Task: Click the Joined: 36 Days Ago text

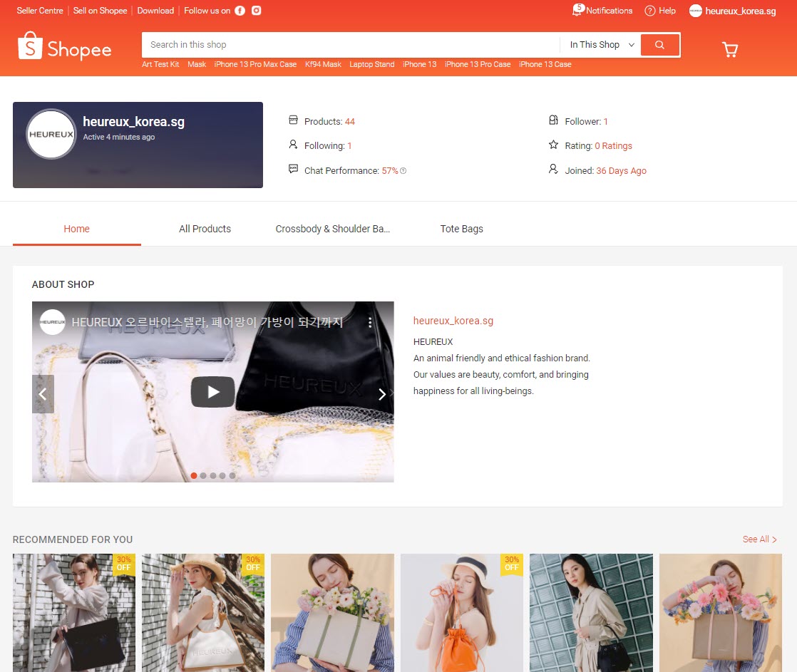Action: click(x=605, y=170)
